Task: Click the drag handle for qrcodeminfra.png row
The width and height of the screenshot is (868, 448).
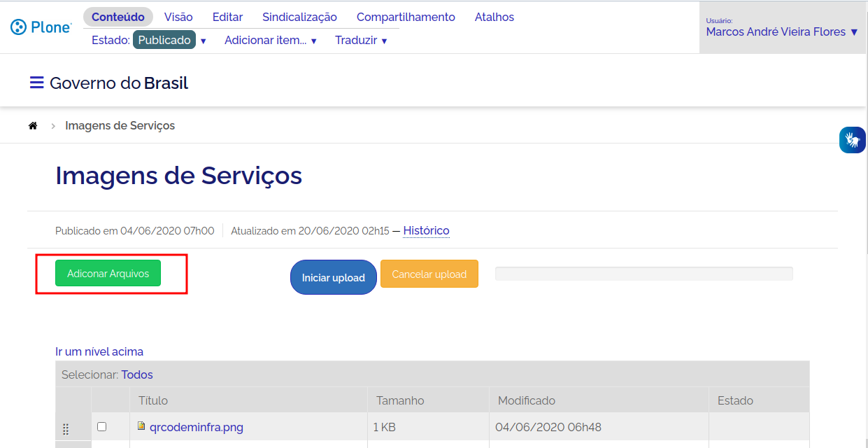Action: coord(66,428)
